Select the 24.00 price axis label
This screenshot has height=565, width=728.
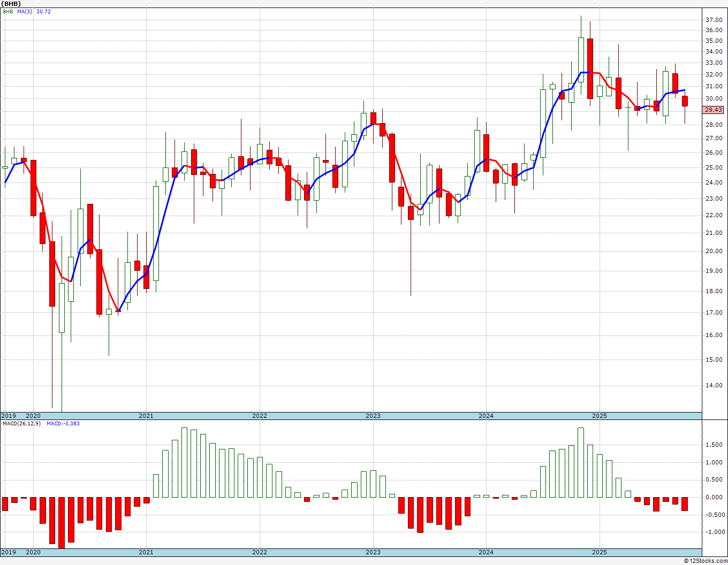[714, 182]
